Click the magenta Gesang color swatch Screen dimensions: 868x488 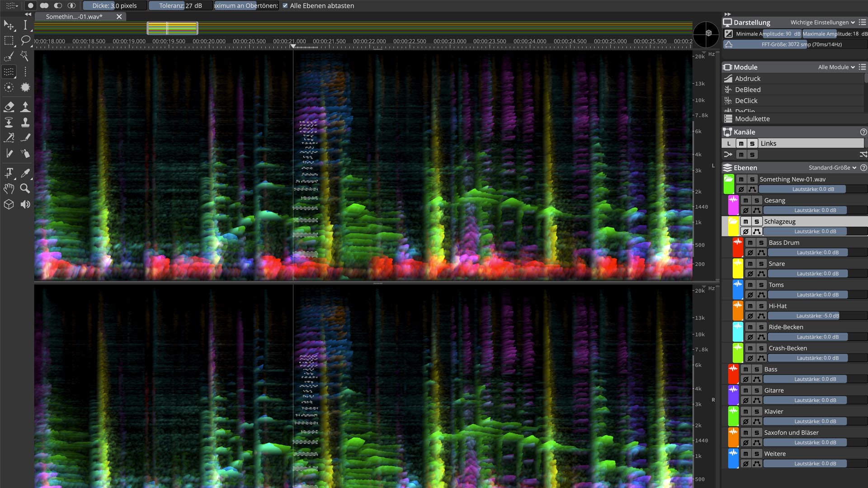(x=733, y=205)
